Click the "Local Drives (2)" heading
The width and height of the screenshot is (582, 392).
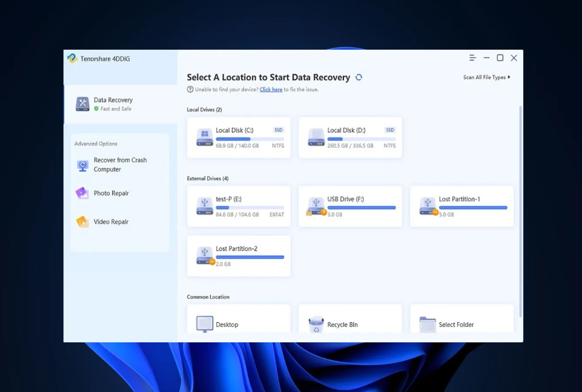pyautogui.click(x=204, y=110)
